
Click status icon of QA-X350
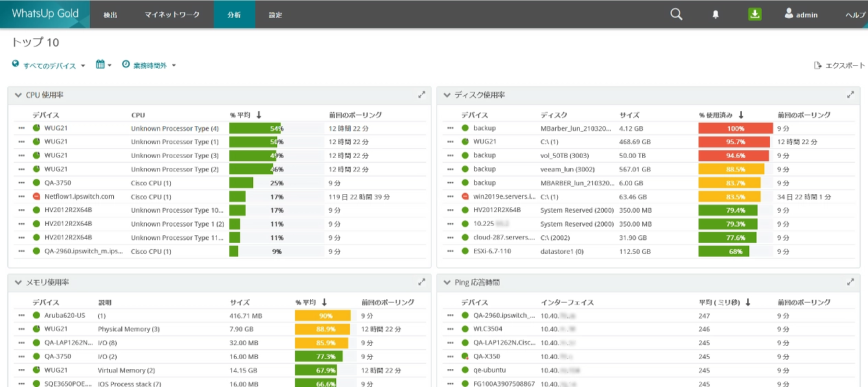(x=465, y=357)
